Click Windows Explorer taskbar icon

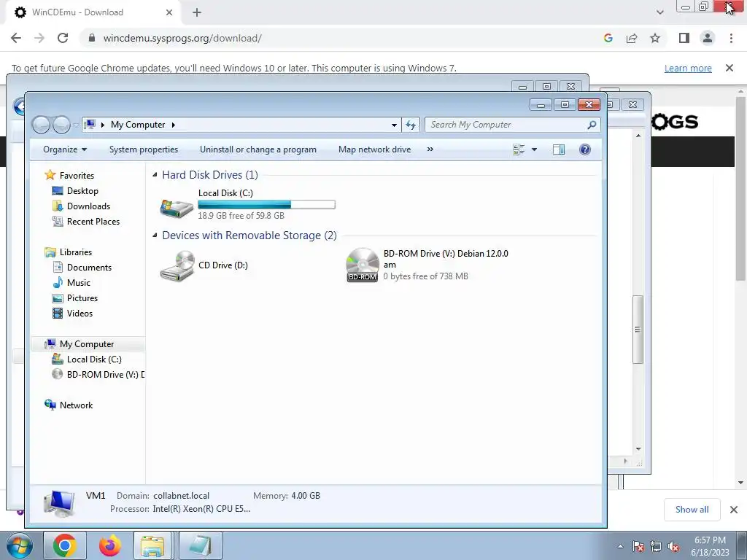(x=152, y=545)
